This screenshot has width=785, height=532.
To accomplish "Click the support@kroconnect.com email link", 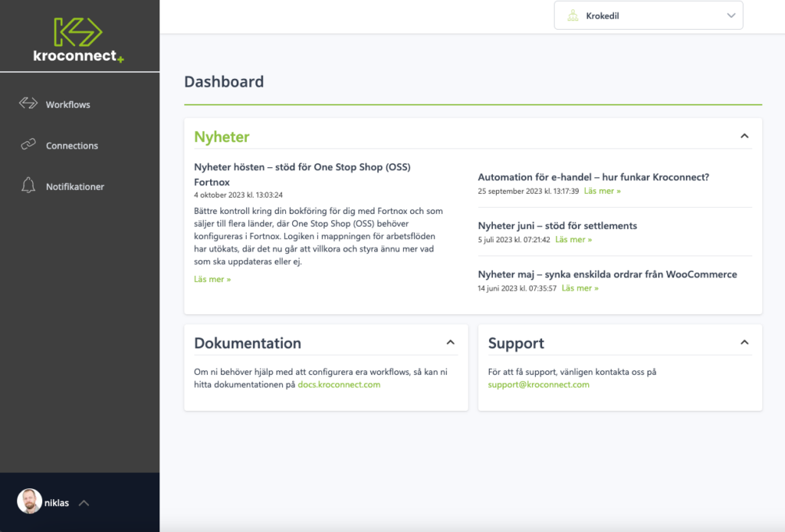I will pyautogui.click(x=538, y=385).
